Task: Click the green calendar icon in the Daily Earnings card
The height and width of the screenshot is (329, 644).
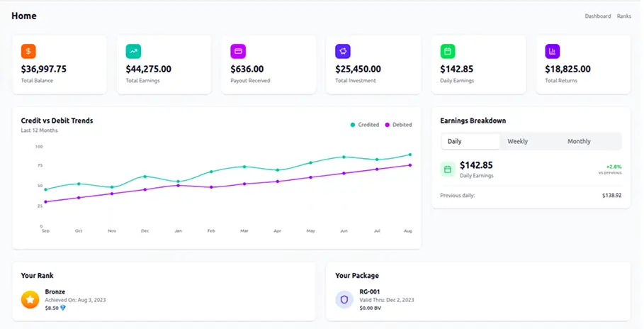Action: tap(448, 51)
